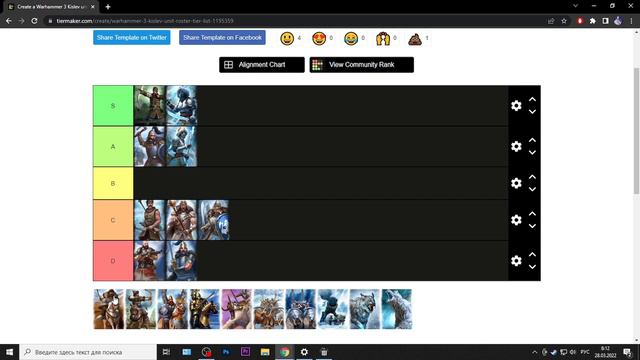The image size is (640, 360).
Task: Open the Windows Start menu
Action: click(9, 352)
